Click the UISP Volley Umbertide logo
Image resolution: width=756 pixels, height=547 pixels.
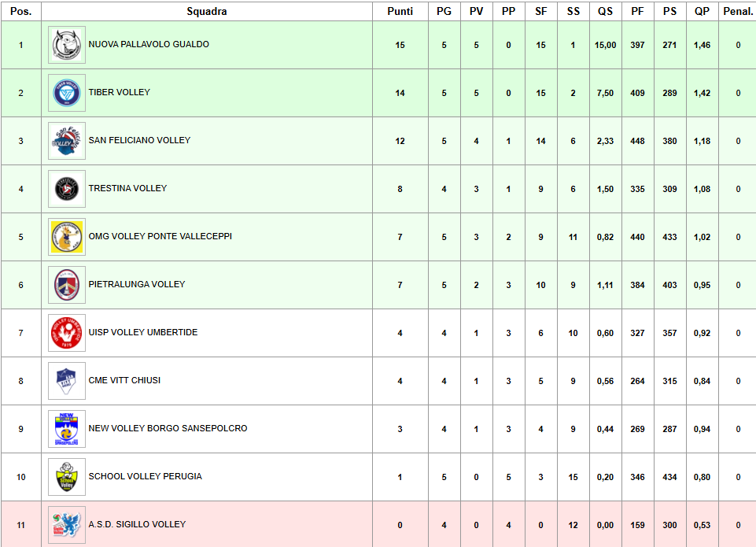point(67,333)
